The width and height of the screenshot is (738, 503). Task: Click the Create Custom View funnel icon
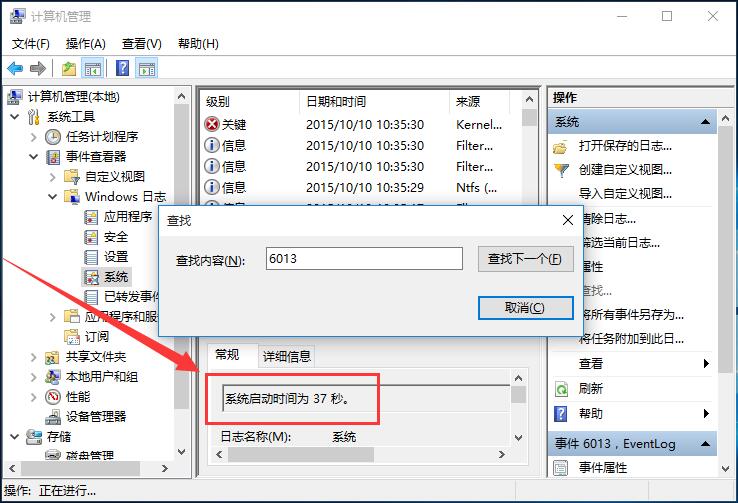(561, 170)
